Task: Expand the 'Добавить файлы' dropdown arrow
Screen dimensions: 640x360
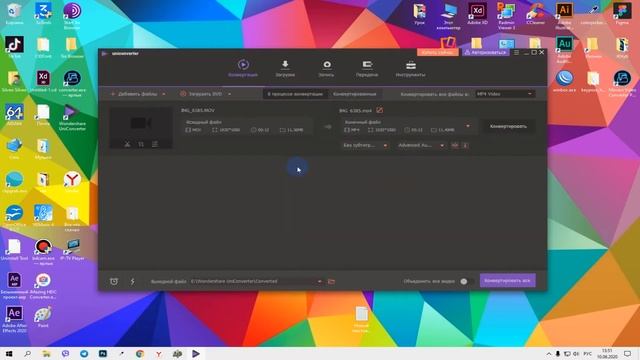Action: 164,94
